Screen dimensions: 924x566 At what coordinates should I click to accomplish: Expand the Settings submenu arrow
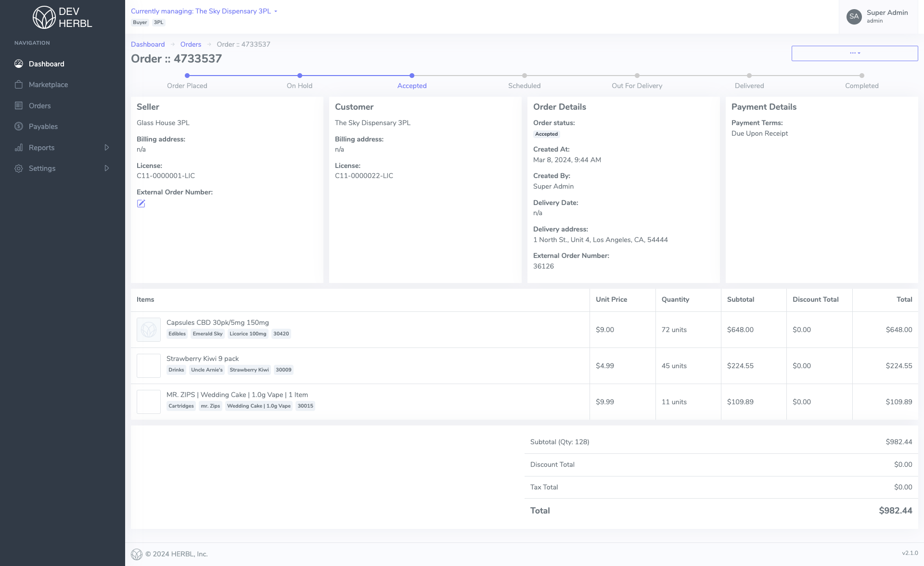click(107, 168)
